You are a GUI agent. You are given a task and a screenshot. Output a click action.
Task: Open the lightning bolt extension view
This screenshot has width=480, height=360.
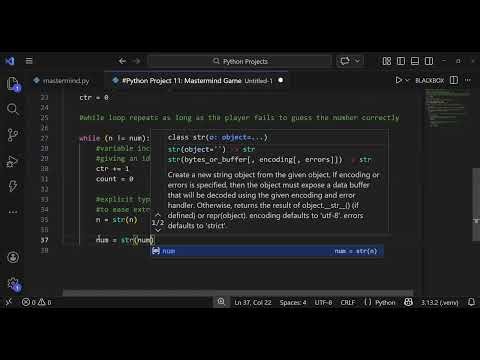[13, 186]
